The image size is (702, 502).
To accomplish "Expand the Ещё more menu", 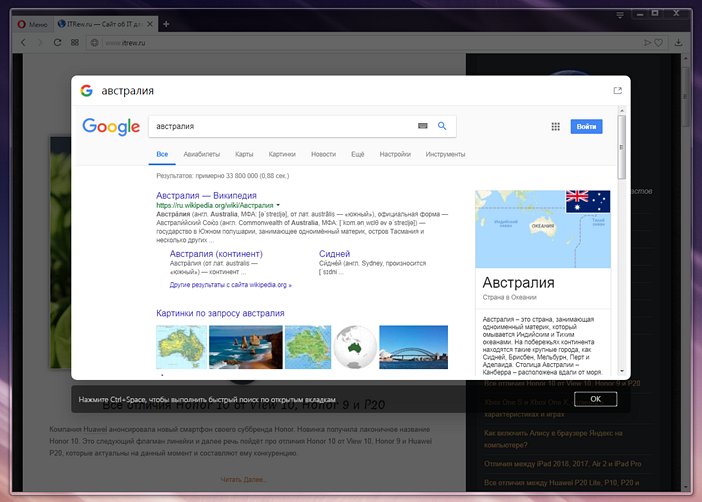I will tap(358, 154).
